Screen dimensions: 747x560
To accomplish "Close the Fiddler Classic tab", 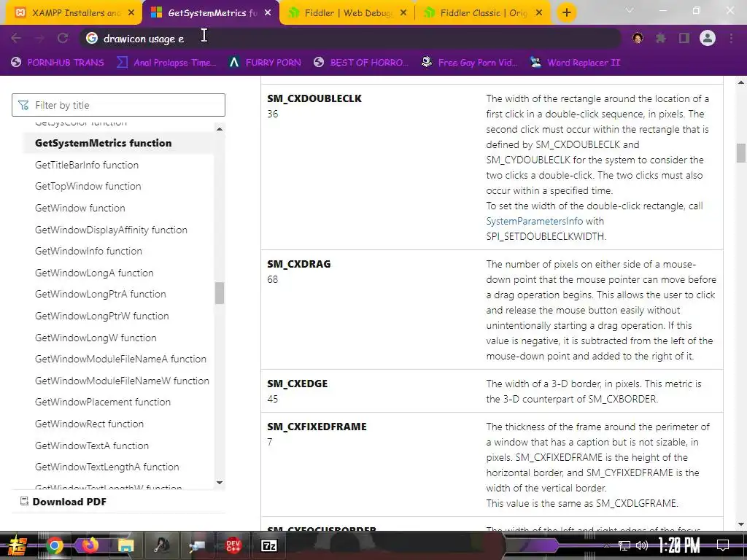I will (539, 13).
